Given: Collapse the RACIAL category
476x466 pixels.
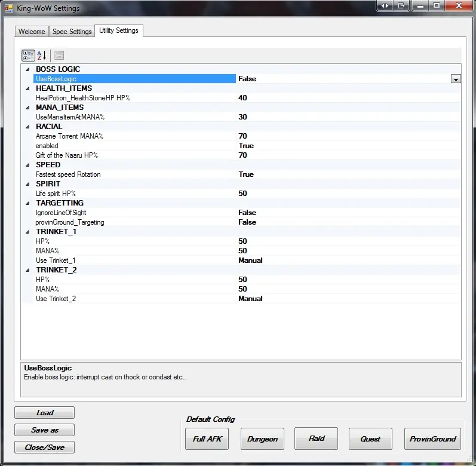Looking at the screenshot, I should pos(27,127).
